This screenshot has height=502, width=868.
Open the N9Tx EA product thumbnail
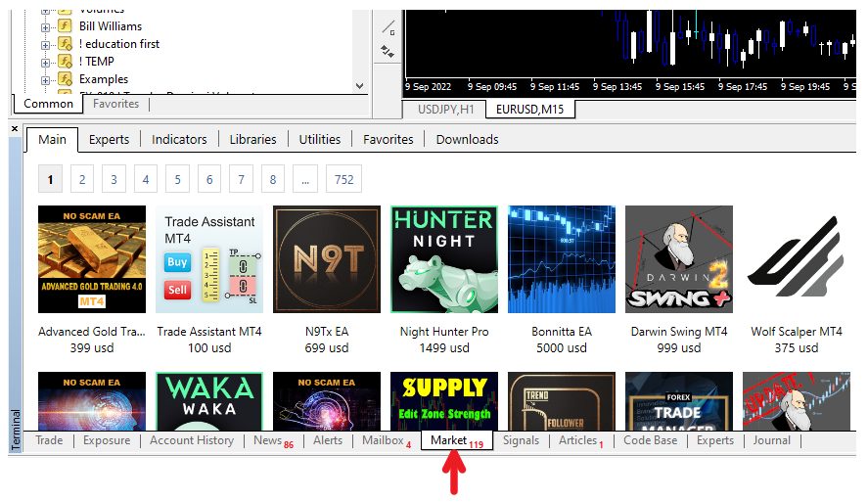(x=327, y=259)
